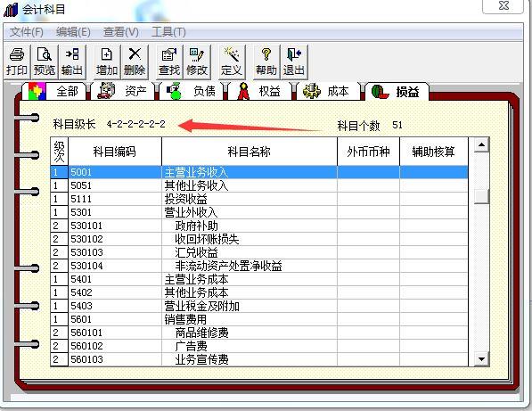Open the 编辑(E) menu
Viewport: 532px width, 411px height.
73,32
